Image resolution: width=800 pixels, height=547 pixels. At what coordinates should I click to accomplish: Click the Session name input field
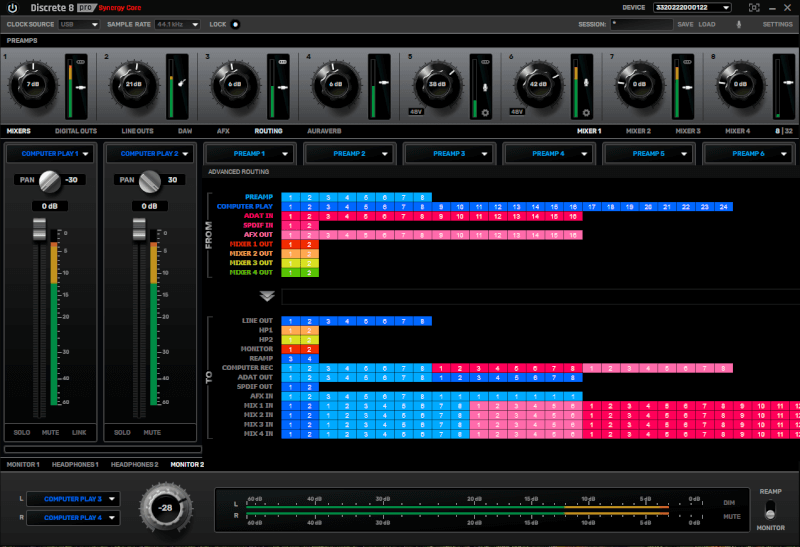[640, 24]
